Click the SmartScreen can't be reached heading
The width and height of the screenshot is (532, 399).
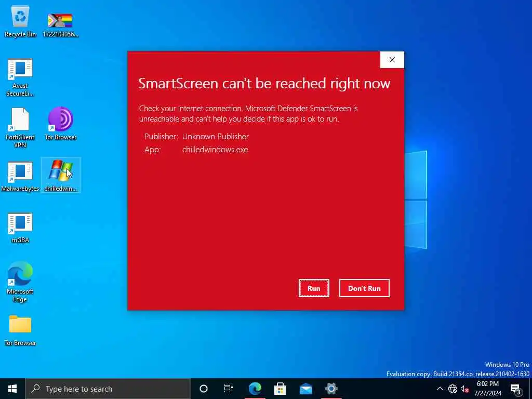tap(264, 84)
